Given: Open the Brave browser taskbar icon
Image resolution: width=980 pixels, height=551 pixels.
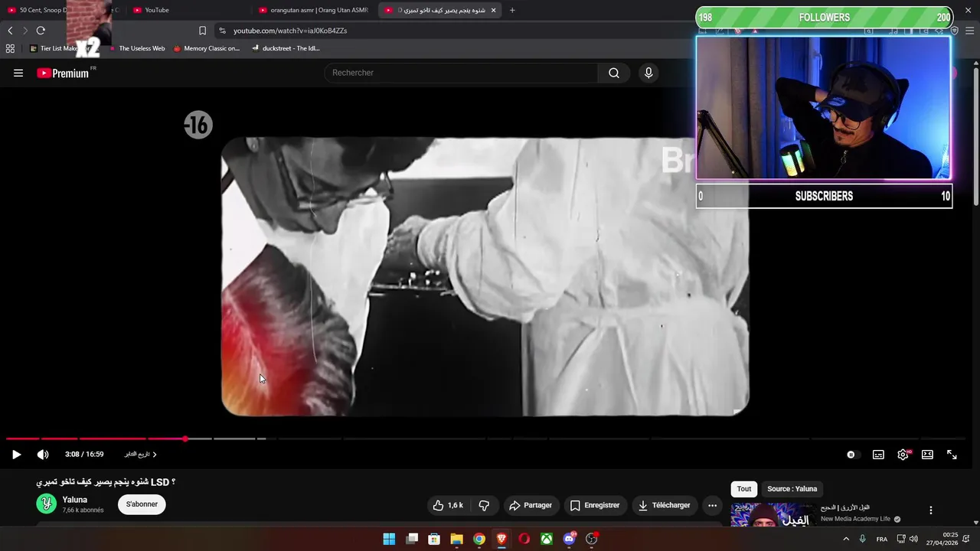Looking at the screenshot, I should (x=501, y=539).
